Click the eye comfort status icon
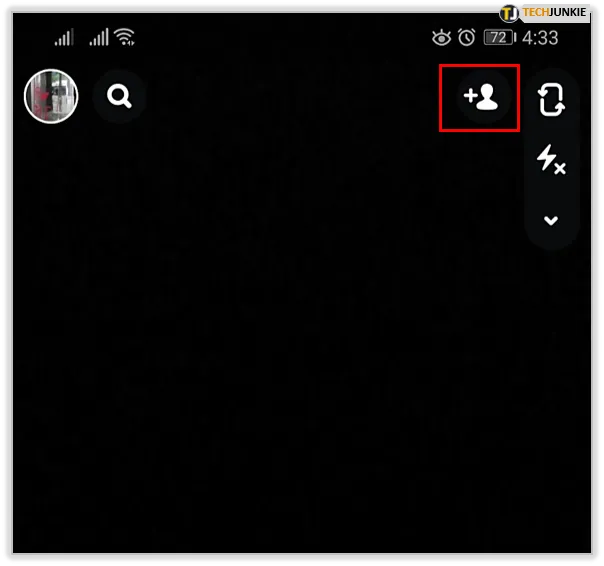This screenshot has height=566, width=604. point(441,38)
